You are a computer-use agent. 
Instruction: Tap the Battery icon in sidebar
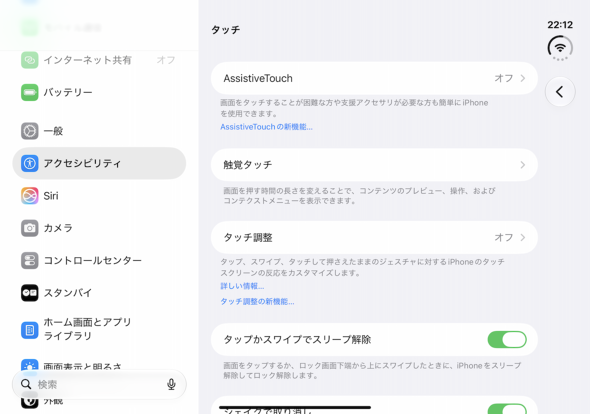(29, 93)
